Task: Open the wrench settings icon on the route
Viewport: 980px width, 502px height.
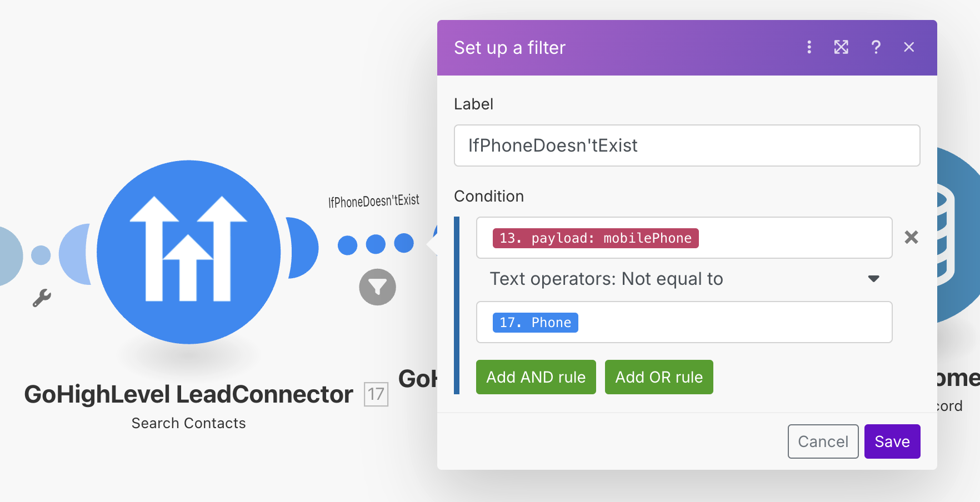Action: tap(42, 298)
